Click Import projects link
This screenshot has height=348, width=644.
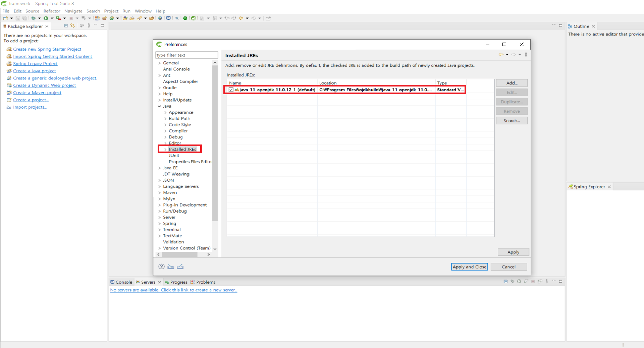[x=30, y=107]
